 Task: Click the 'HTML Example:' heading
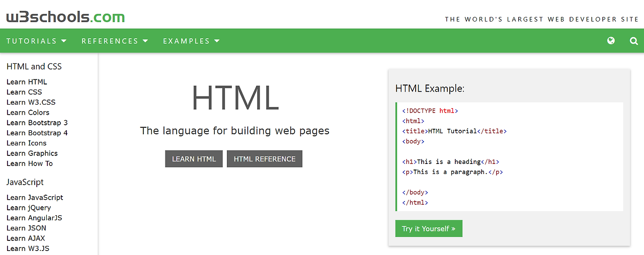(430, 89)
